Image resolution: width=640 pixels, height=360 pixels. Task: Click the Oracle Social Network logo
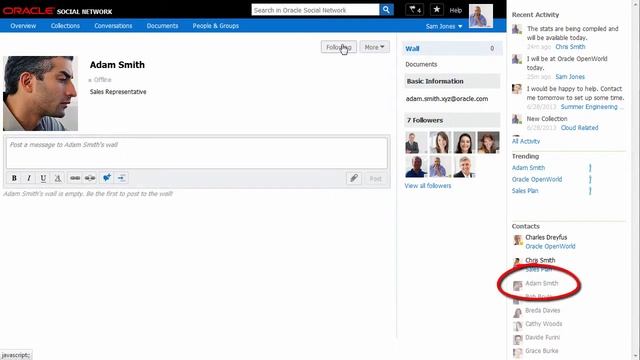pos(58,11)
